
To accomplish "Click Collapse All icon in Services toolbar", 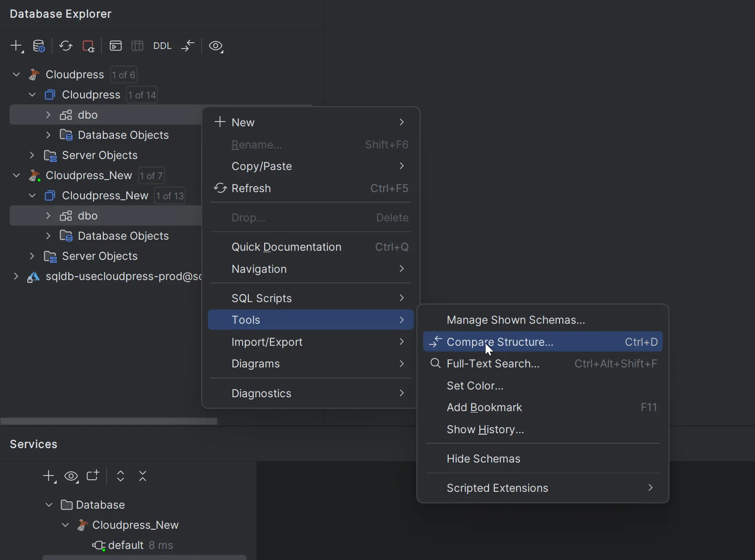I will tap(143, 476).
